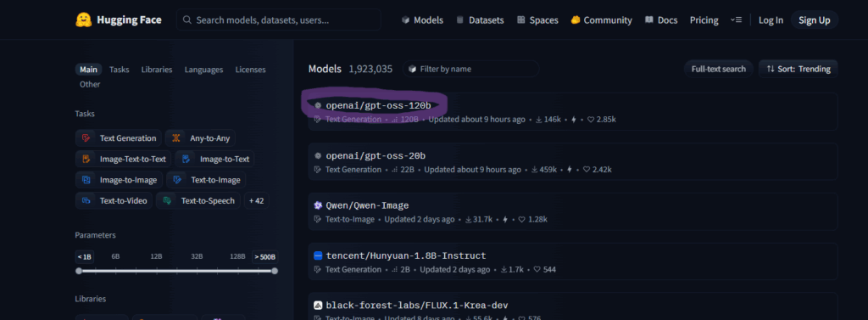The height and width of the screenshot is (320, 868).
Task: Click the 12B parameters label
Action: (156, 257)
